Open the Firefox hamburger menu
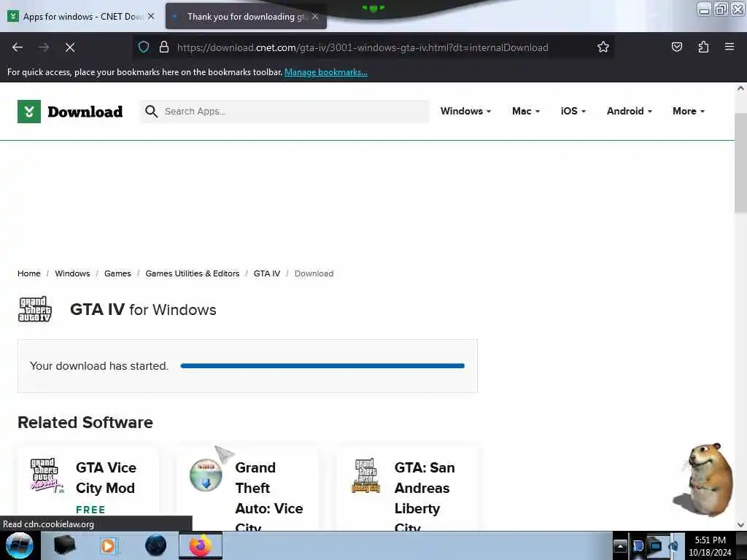747x560 pixels. (x=729, y=47)
